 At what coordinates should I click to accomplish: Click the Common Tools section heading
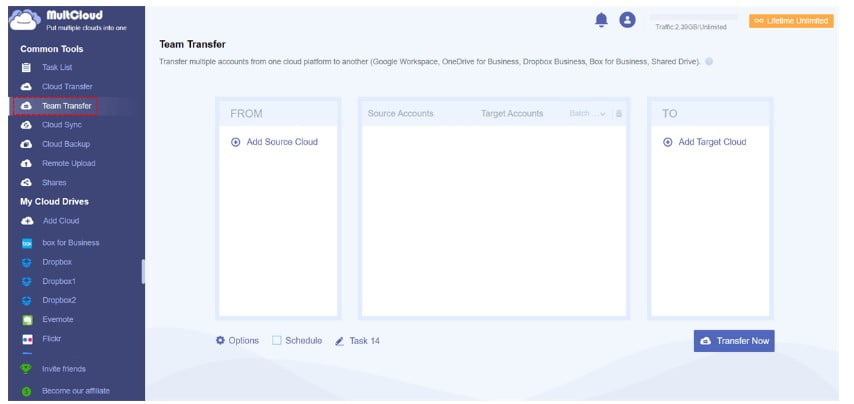point(52,49)
